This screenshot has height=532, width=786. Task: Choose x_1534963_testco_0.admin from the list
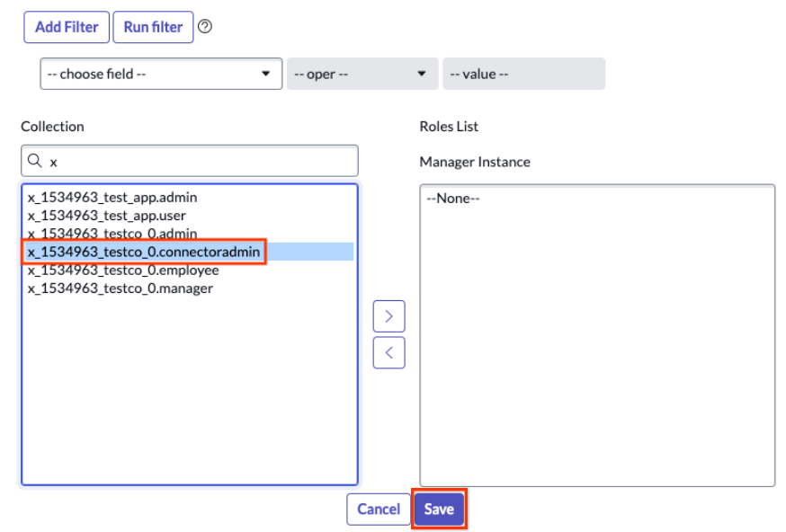click(x=112, y=235)
